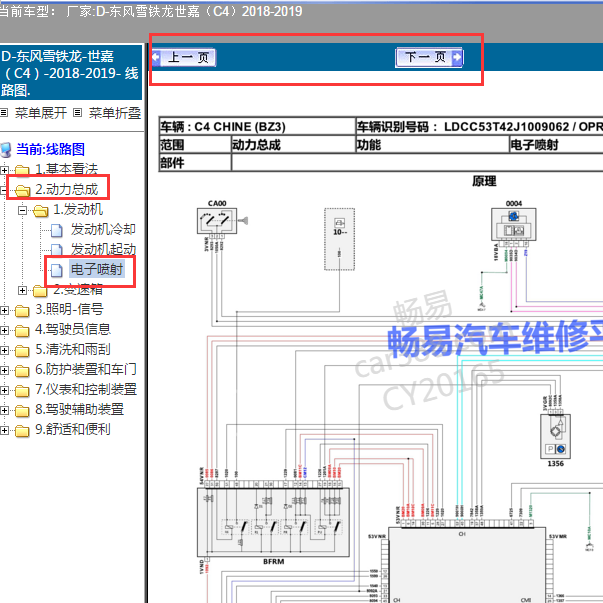Click 菜单折叠 to collapse all menus
The height and width of the screenshot is (603, 603).
[115, 113]
